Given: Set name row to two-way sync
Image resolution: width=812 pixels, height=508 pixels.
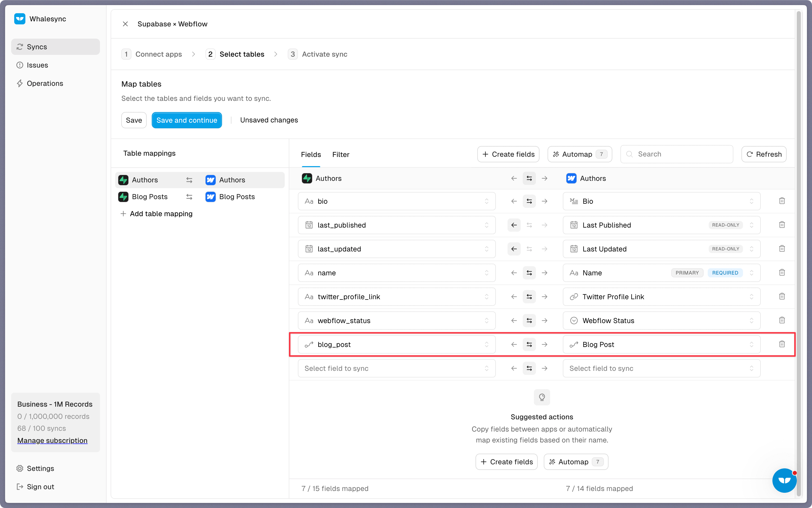Looking at the screenshot, I should [529, 273].
